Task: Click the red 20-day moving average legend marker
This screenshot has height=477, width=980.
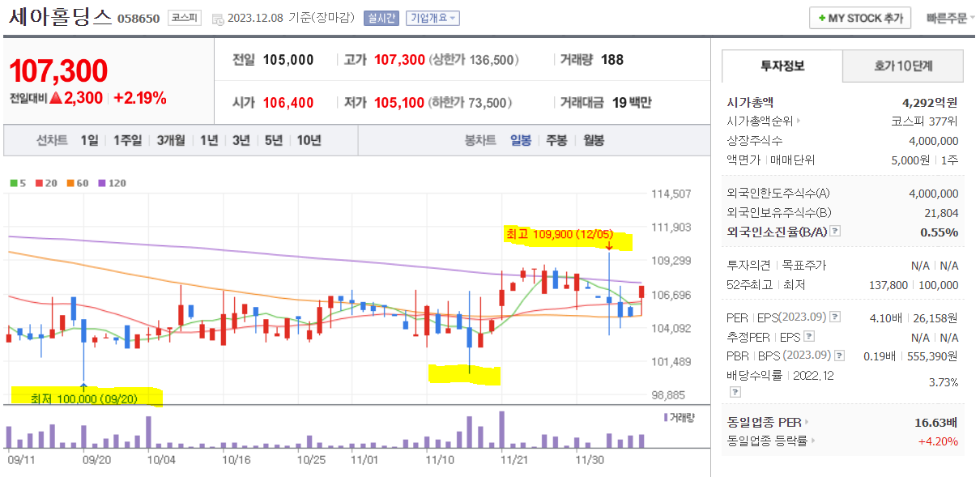Action: tap(39, 183)
